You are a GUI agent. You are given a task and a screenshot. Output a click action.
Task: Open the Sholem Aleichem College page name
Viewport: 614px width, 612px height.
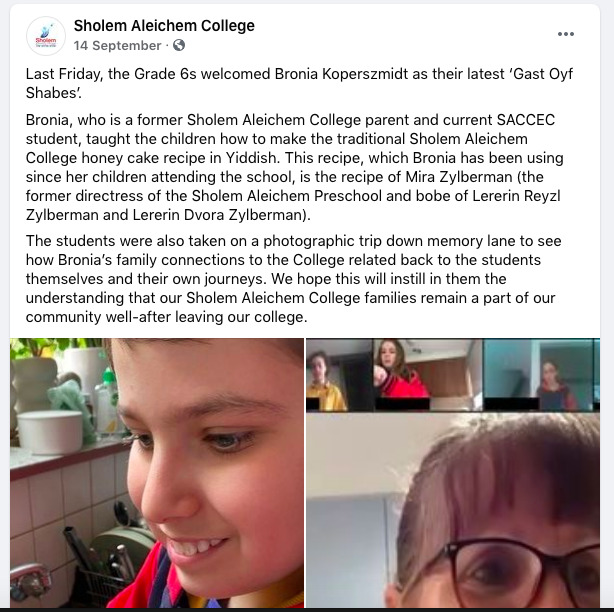pos(164,26)
